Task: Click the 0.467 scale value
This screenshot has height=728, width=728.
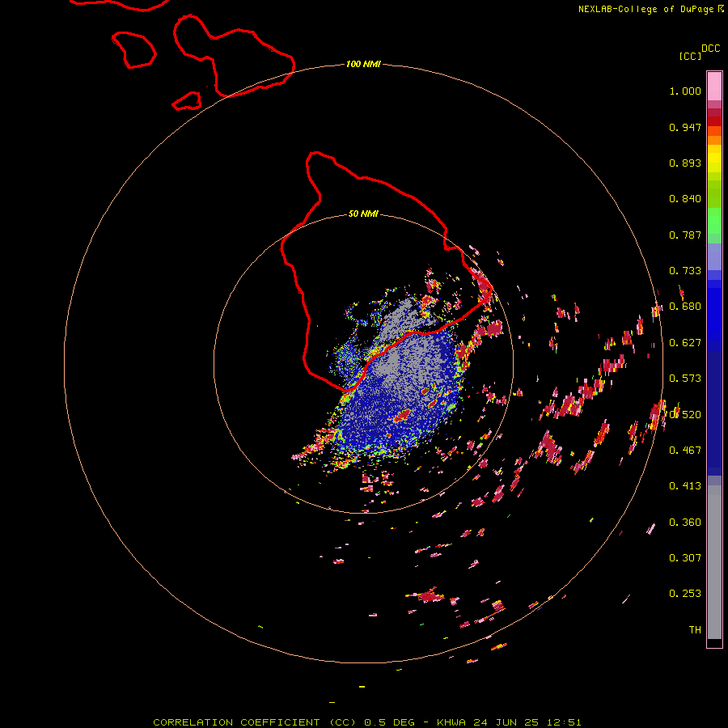Action: click(685, 451)
